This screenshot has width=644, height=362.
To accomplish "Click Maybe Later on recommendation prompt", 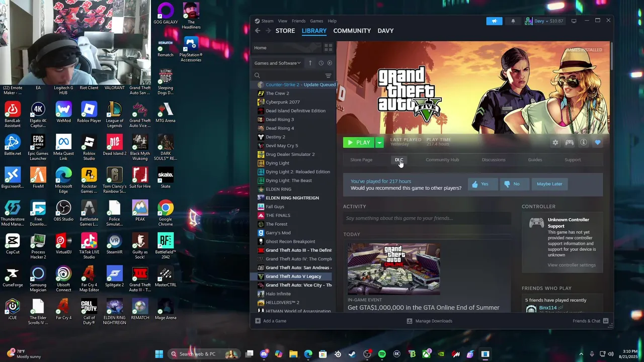I will (549, 184).
